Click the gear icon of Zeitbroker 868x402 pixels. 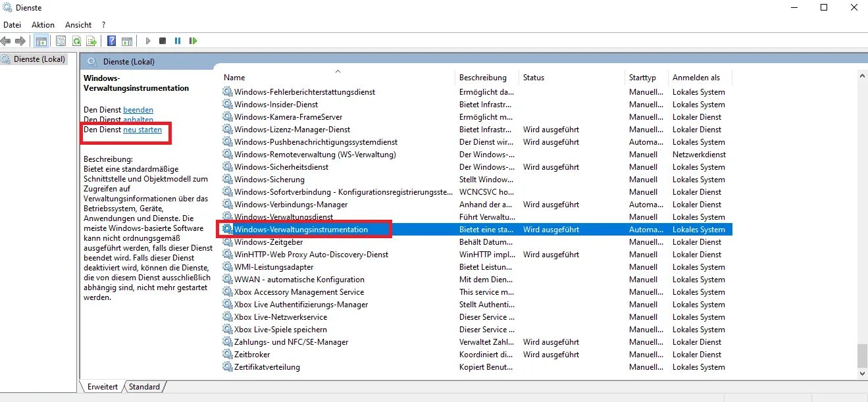pos(228,354)
